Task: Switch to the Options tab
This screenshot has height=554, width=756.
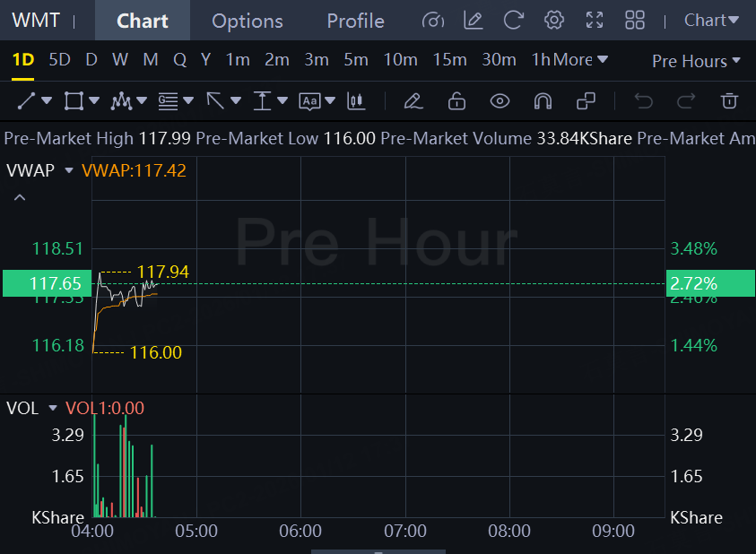Action: pyautogui.click(x=248, y=21)
